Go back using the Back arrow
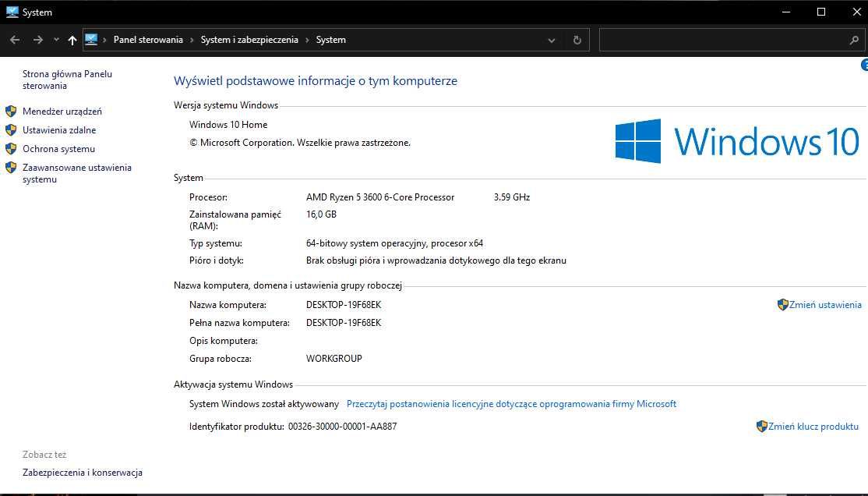The height and width of the screenshot is (496, 868). click(x=15, y=40)
